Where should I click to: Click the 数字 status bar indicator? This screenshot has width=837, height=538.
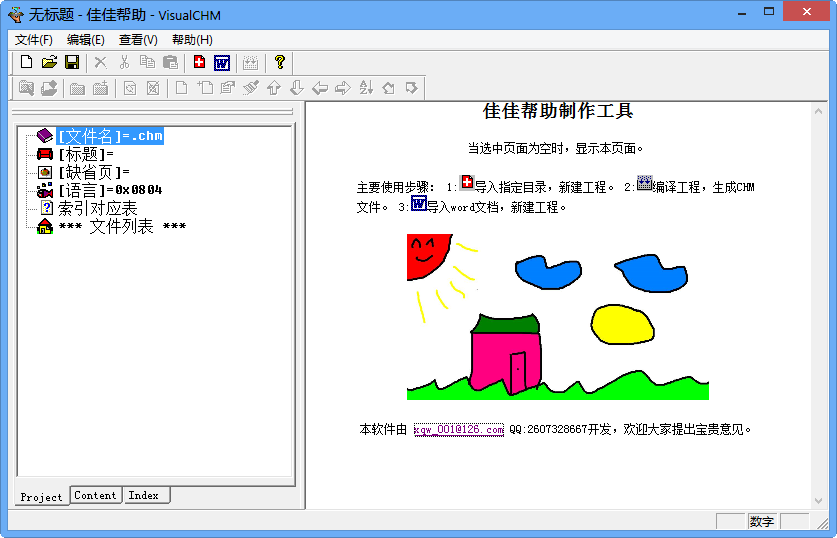pos(762,521)
